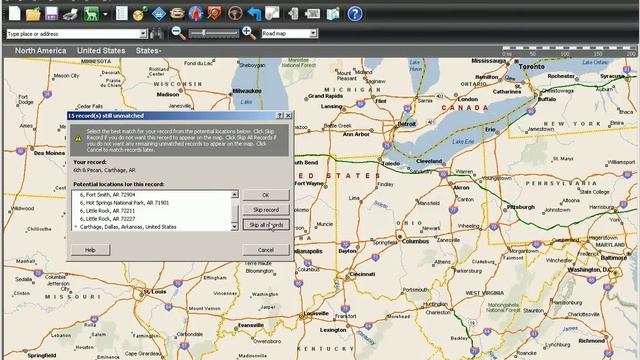
Task: Click the locations list scroll-down arrow
Action: coord(235,227)
